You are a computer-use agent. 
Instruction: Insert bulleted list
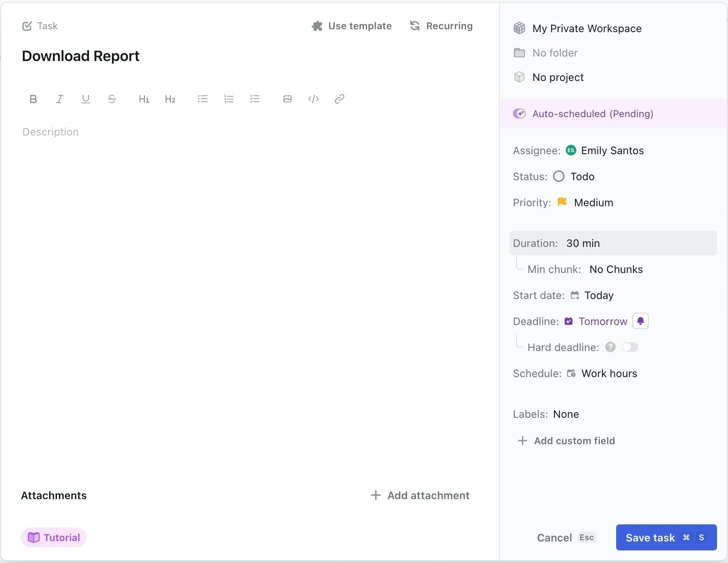[x=203, y=99]
